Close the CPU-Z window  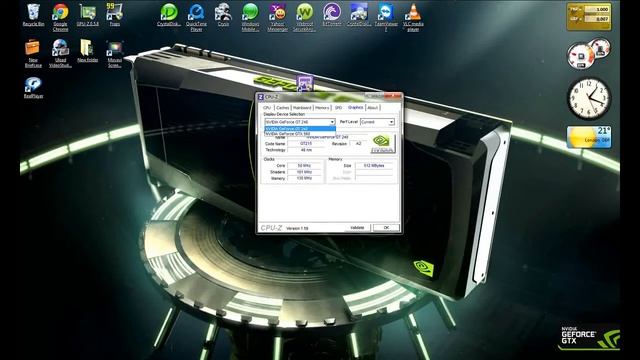(x=393, y=96)
